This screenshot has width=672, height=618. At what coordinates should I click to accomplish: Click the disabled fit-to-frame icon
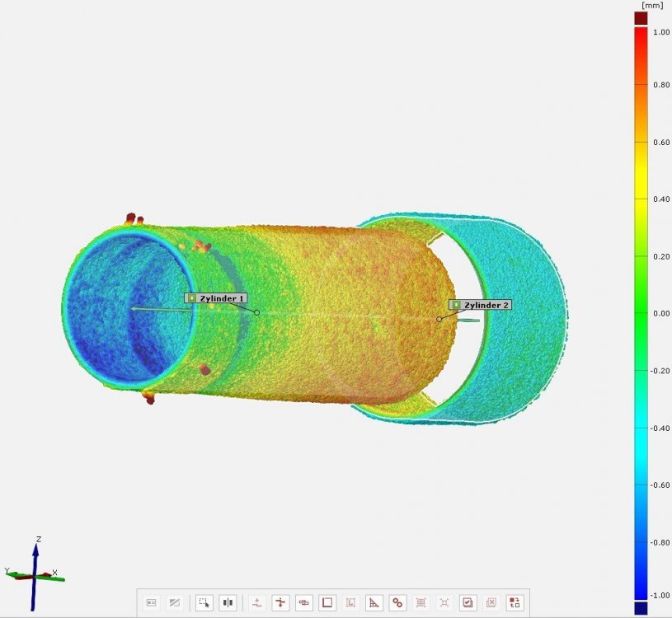pos(444,602)
